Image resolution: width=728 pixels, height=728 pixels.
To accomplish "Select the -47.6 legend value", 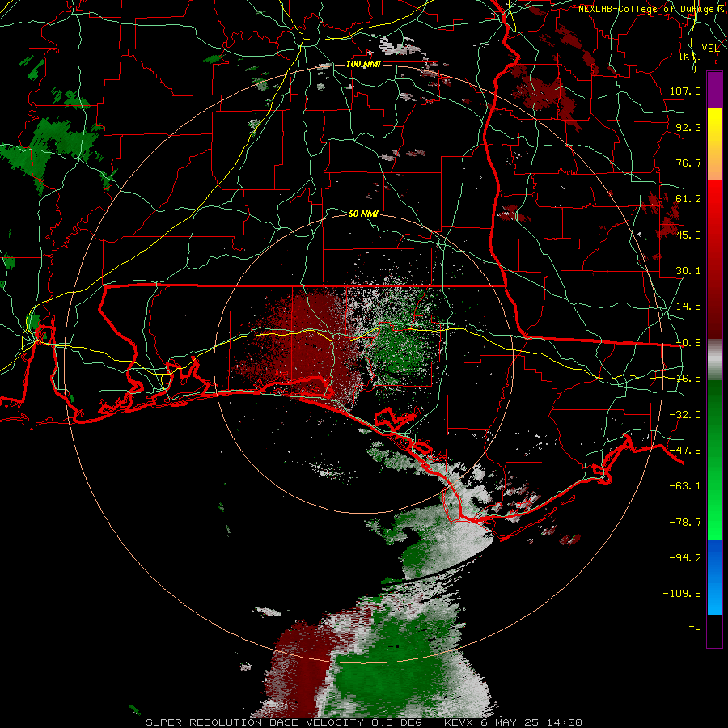I will [x=685, y=451].
